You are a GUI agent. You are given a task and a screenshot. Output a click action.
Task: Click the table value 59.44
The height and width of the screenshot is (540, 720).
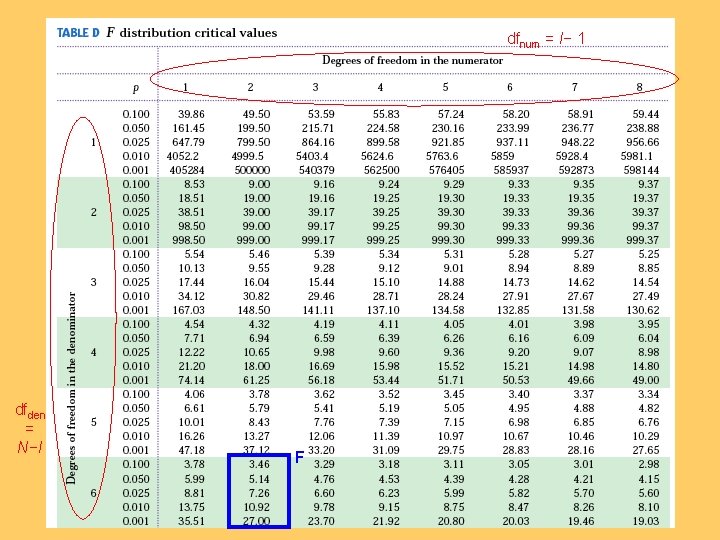[646, 114]
